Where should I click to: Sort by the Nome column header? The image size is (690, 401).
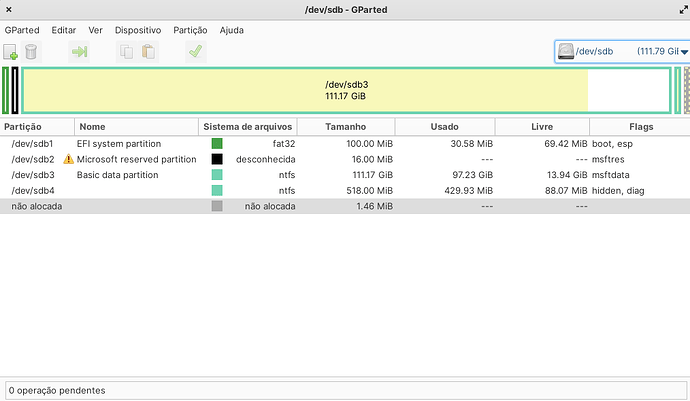(x=136, y=127)
